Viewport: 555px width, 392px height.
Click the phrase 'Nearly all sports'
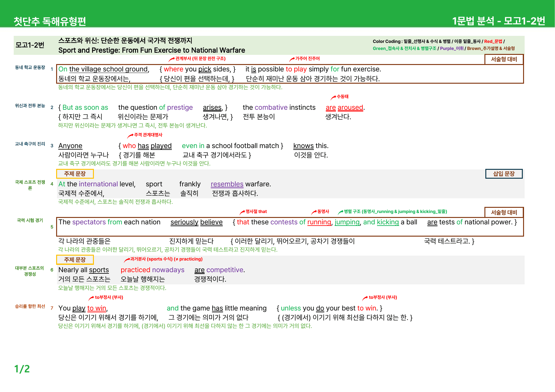(x=84, y=270)
